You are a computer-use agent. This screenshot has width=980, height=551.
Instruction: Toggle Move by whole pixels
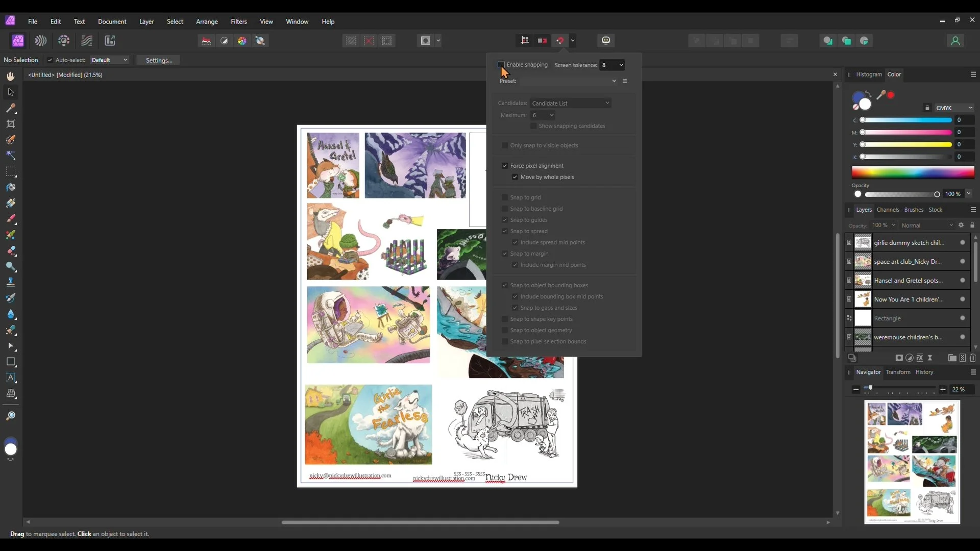click(515, 177)
